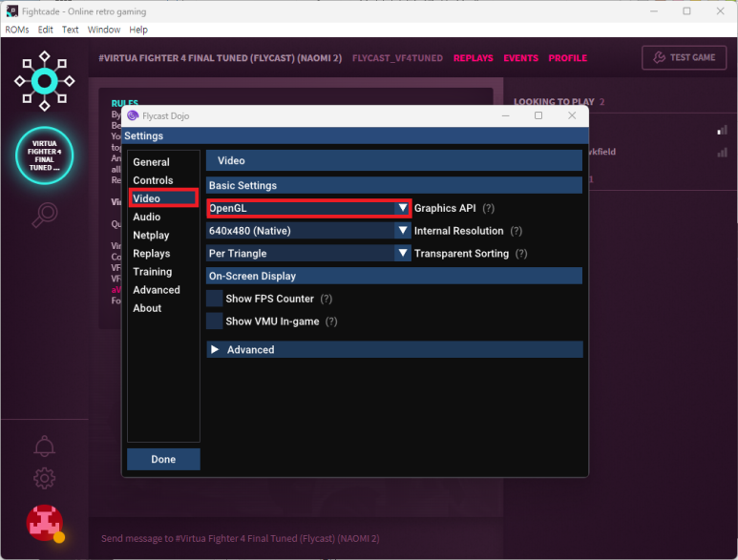
Task: Click the Flycast Dojo swirl title icon
Action: point(133,115)
